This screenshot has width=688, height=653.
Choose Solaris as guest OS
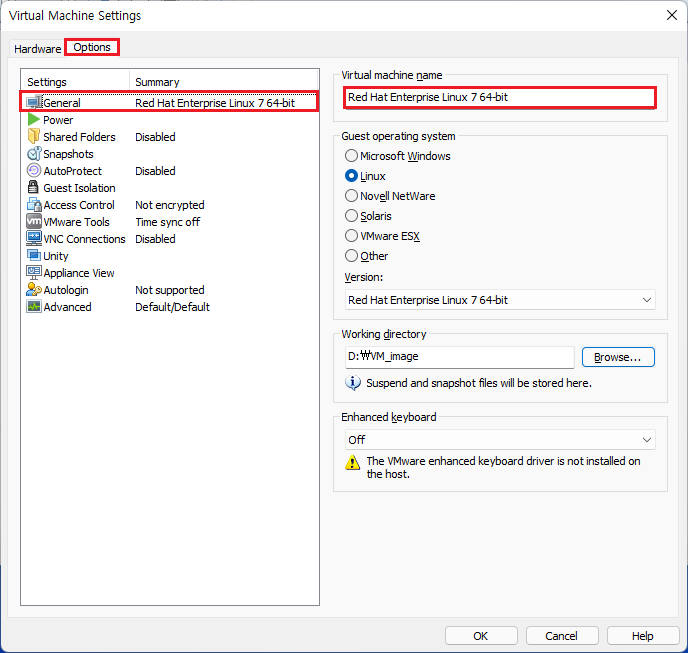(351, 216)
